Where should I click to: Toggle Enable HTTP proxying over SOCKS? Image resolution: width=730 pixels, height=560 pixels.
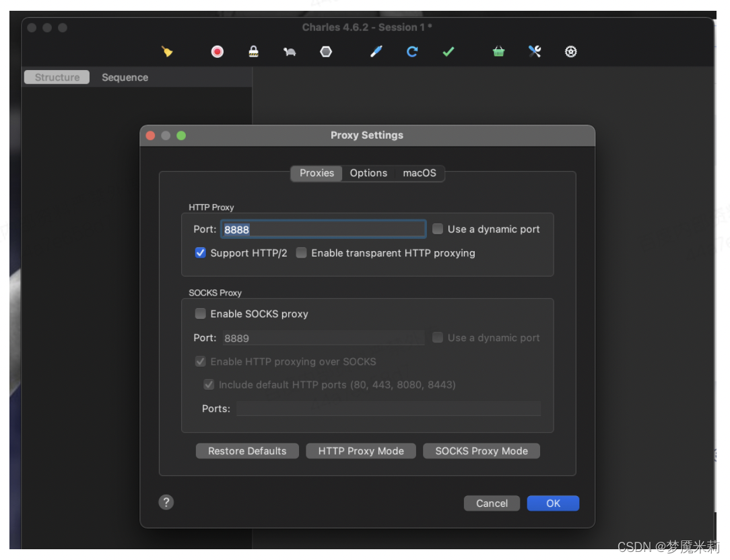200,361
